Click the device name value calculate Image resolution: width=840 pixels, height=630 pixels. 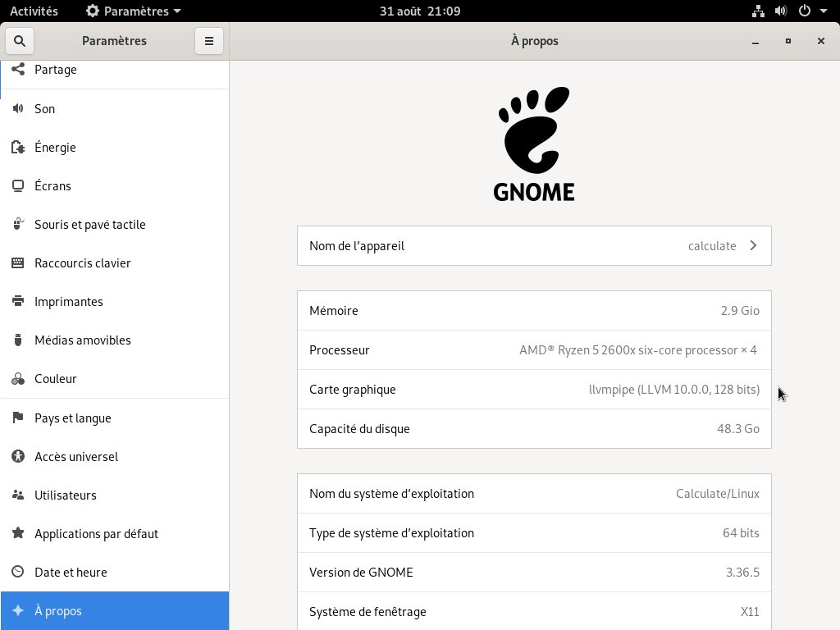coord(712,246)
